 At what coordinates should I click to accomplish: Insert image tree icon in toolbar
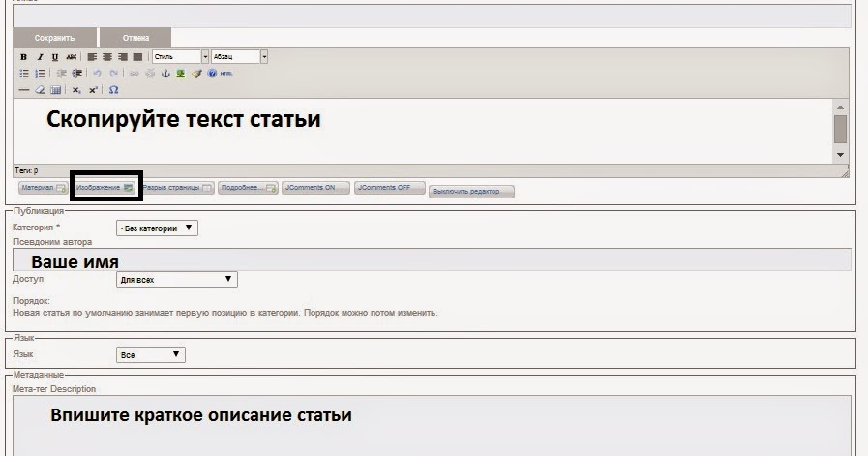coord(180,74)
